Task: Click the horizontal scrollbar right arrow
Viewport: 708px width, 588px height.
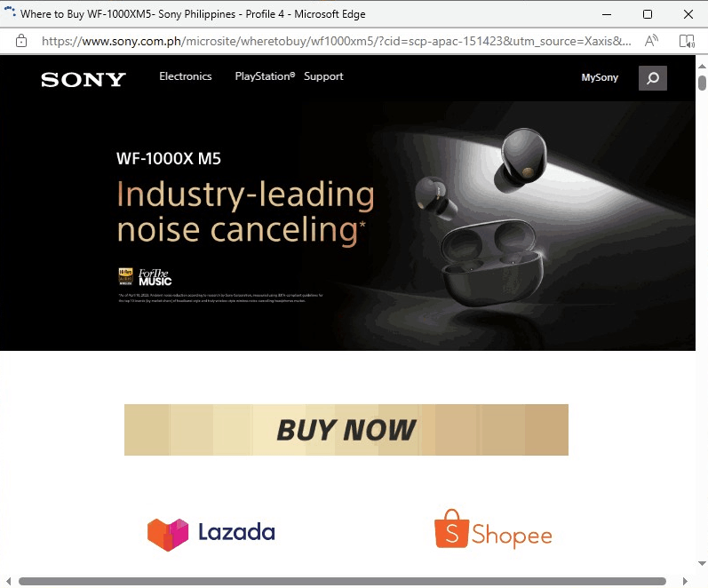Action: (x=686, y=581)
